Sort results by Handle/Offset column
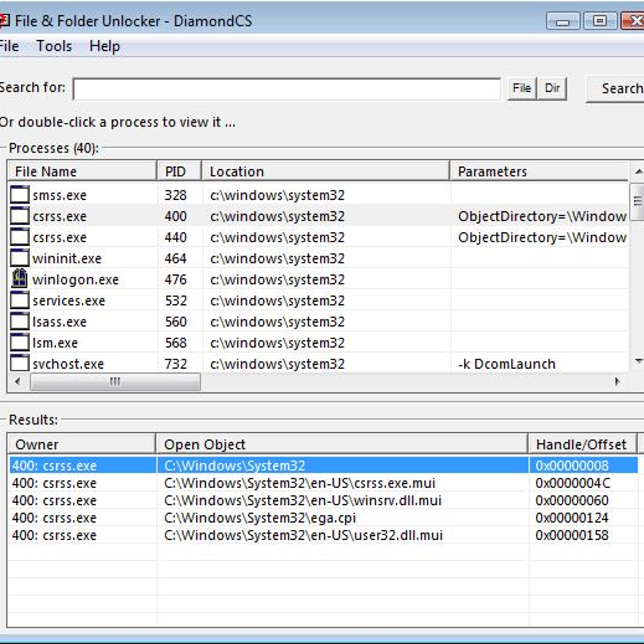644x644 pixels. [x=582, y=444]
